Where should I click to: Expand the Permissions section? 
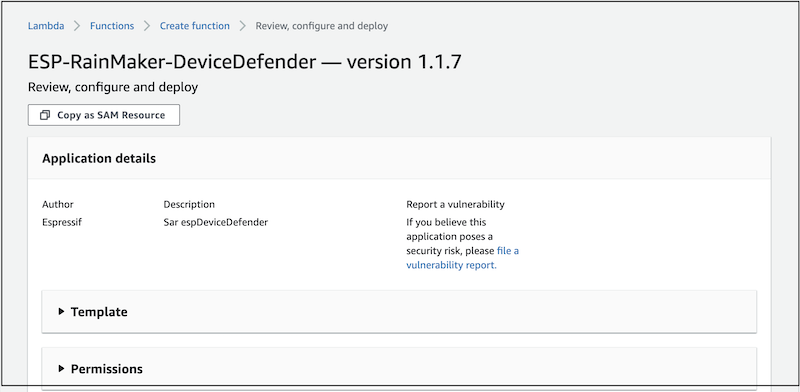[x=399, y=369]
